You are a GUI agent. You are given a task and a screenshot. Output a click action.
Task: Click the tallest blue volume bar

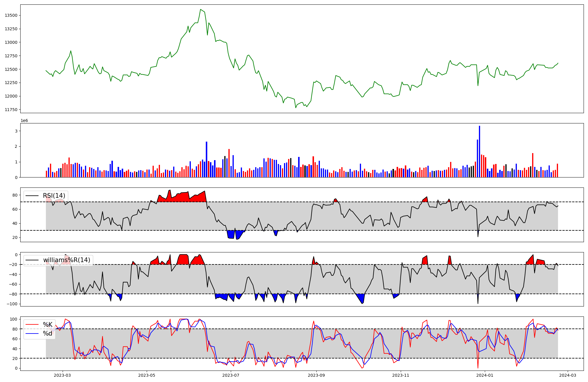pyautogui.click(x=480, y=151)
